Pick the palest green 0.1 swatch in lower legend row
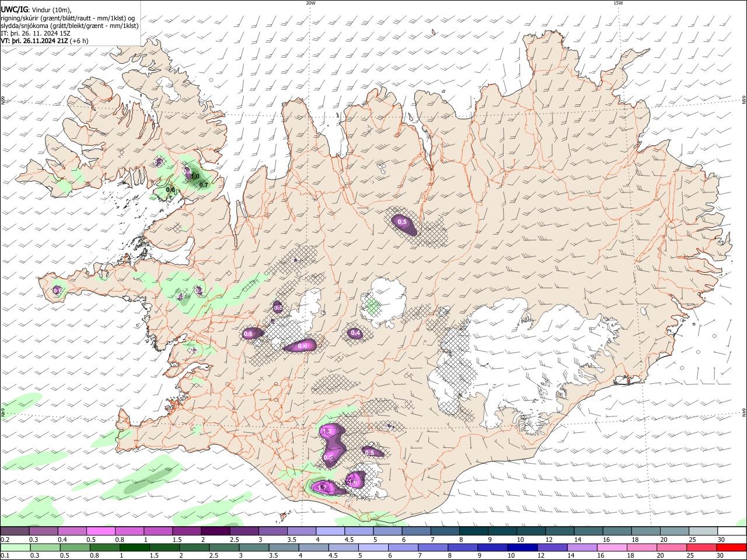Screen dimensions: 747x560 pos(16,547)
